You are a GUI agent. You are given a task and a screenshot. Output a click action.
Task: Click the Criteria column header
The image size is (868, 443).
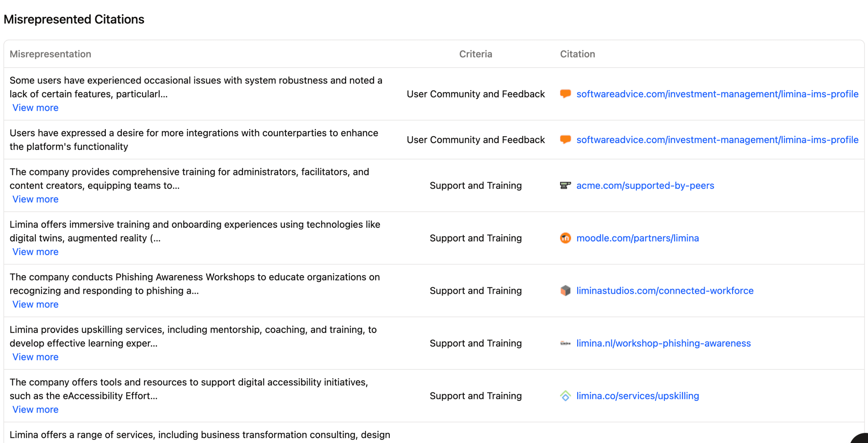point(475,54)
